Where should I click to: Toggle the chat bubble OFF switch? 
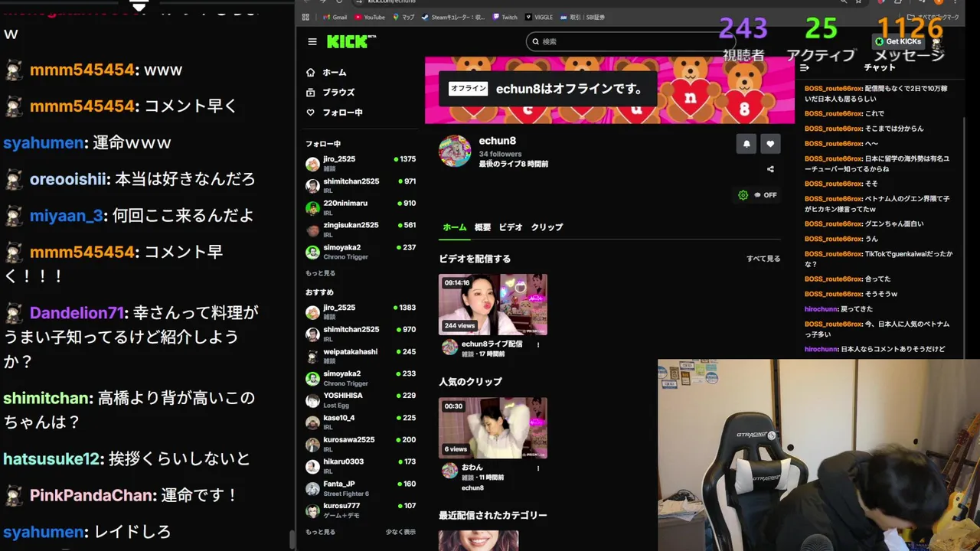click(x=766, y=195)
